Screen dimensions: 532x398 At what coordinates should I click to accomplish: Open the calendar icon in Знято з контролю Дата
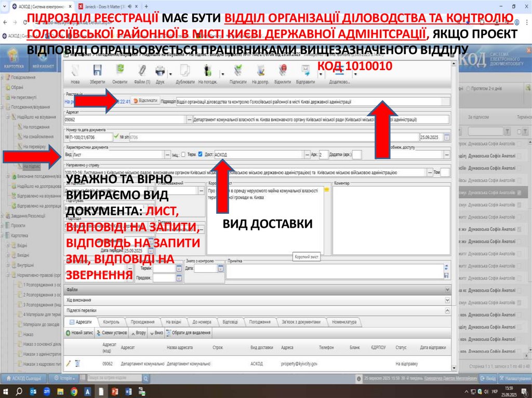[220, 268]
